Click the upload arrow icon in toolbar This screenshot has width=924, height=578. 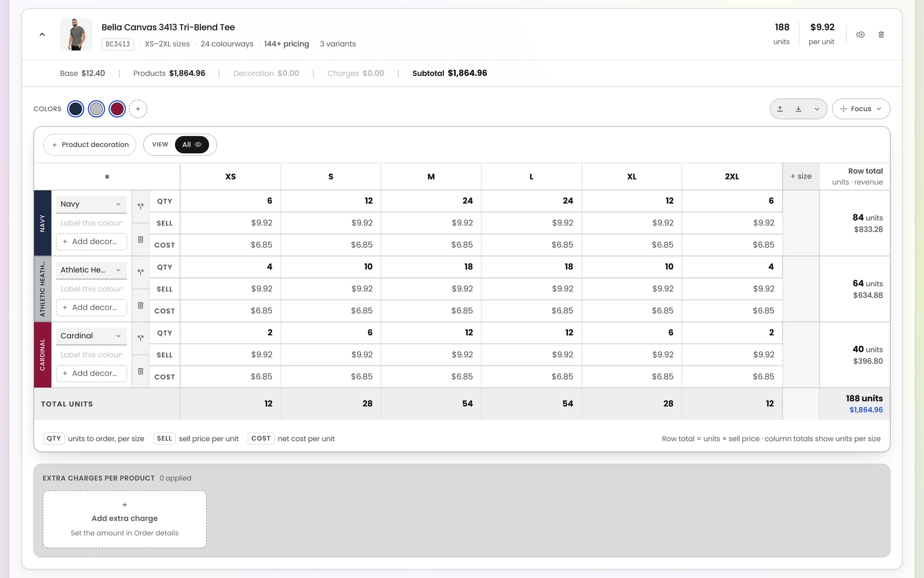780,109
